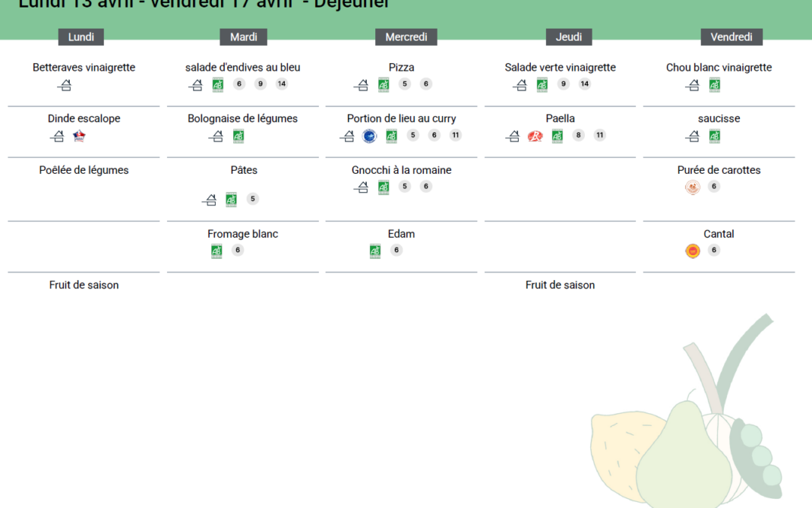
Task: Click the AB organic label under Bolognaise de légumes
Action: tap(238, 136)
